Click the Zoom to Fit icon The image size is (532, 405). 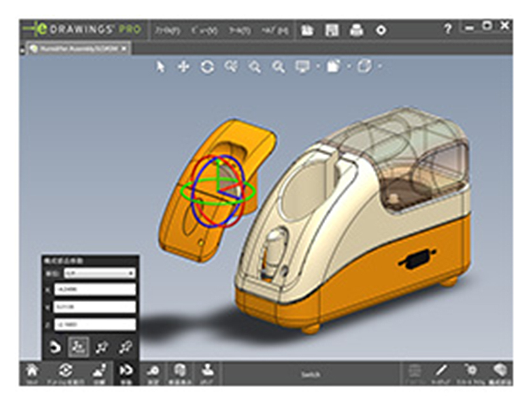point(230,66)
